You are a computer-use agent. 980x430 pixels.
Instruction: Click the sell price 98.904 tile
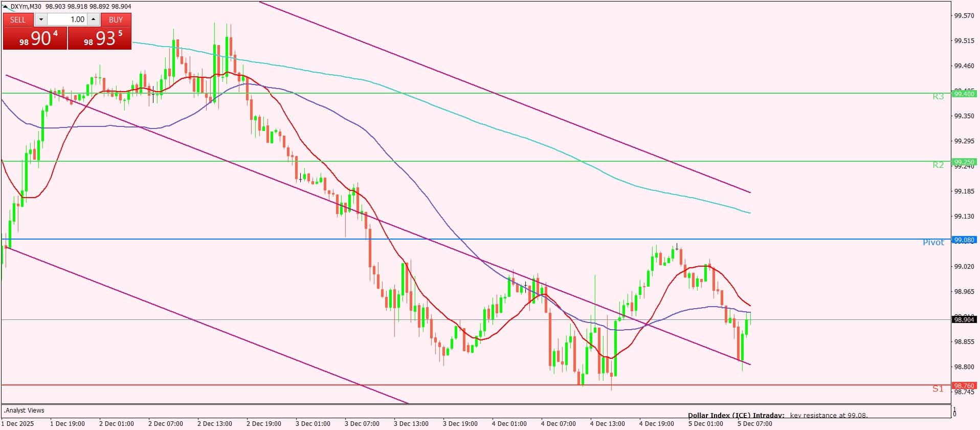35,38
